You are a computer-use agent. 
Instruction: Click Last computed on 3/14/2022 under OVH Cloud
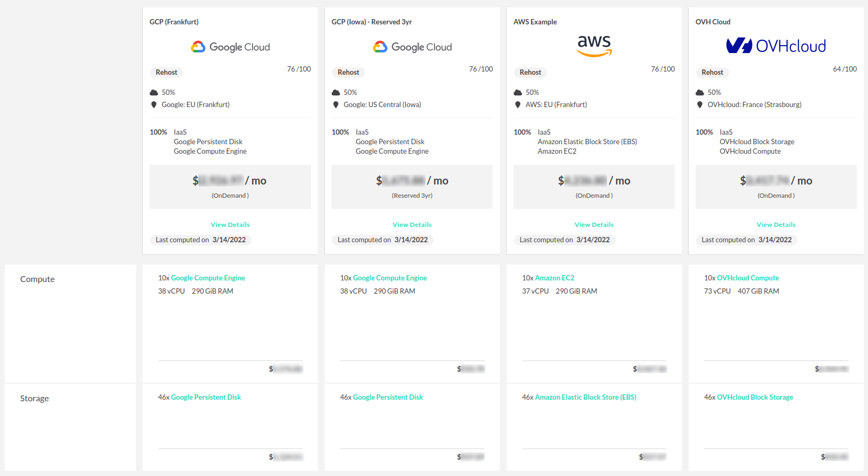pos(747,240)
